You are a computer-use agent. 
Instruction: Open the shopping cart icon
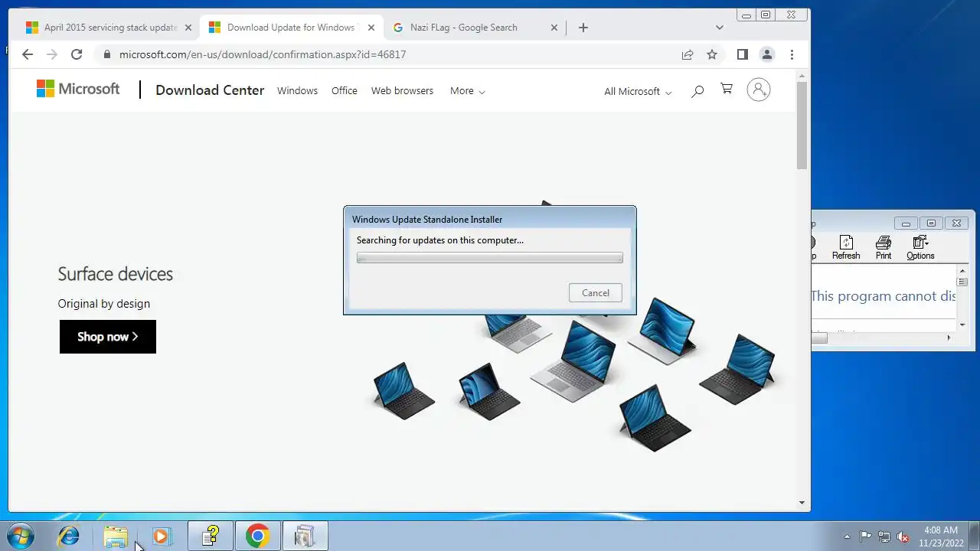[x=727, y=90]
